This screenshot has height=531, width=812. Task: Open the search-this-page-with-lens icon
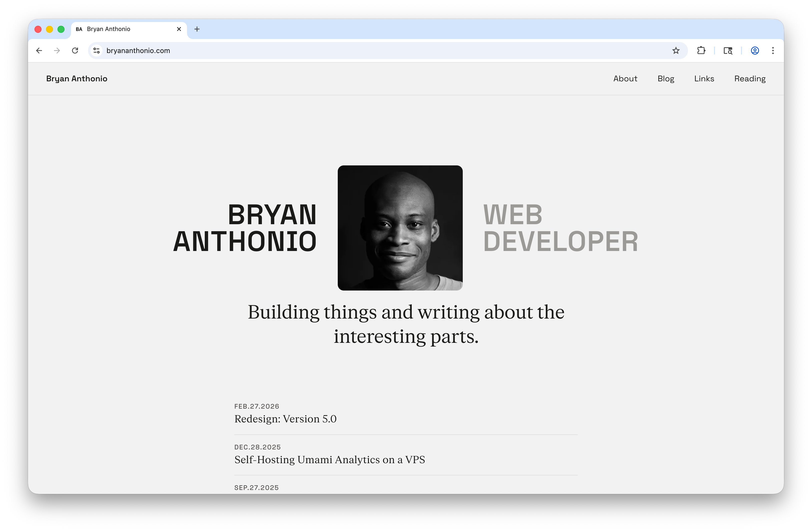click(727, 50)
